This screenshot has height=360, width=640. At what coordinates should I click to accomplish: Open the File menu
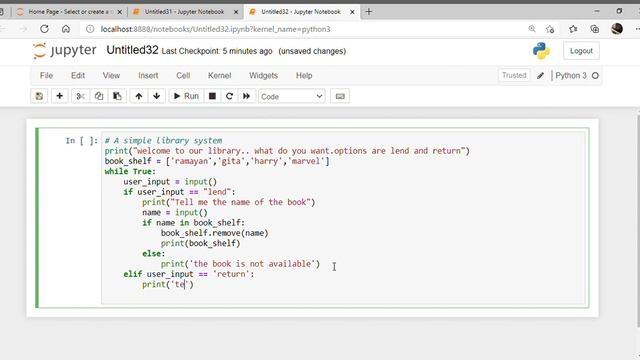(46, 76)
